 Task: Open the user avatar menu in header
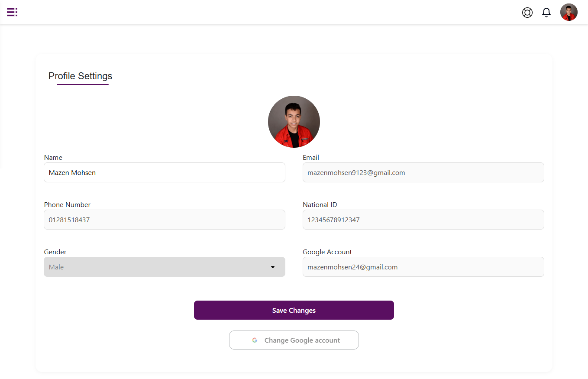coord(569,13)
